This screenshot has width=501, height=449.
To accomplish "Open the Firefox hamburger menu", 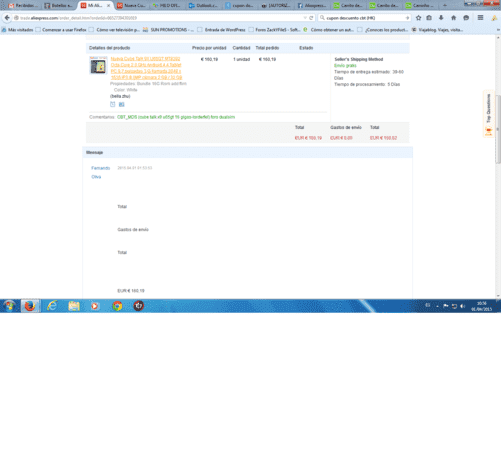I will 480,18.
